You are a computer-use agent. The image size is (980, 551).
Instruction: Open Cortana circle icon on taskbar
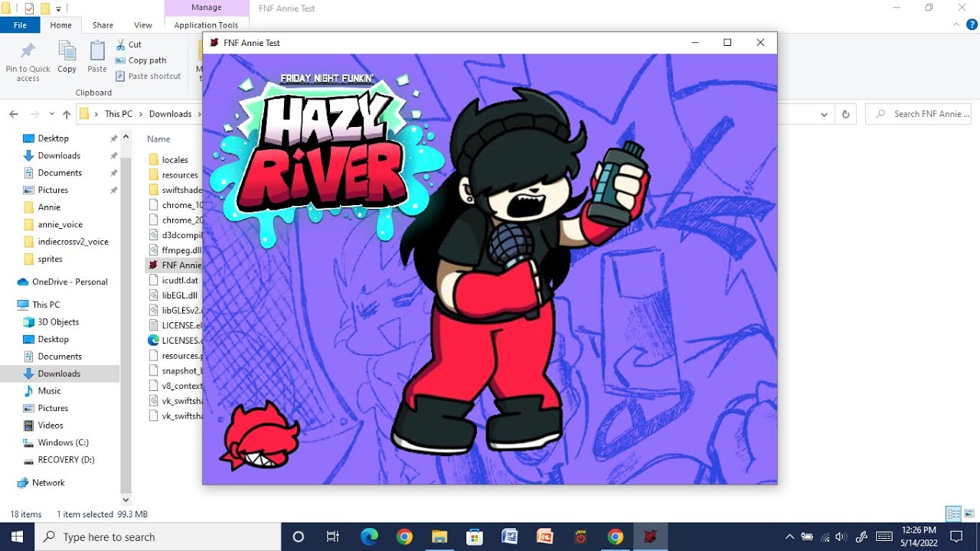299,536
